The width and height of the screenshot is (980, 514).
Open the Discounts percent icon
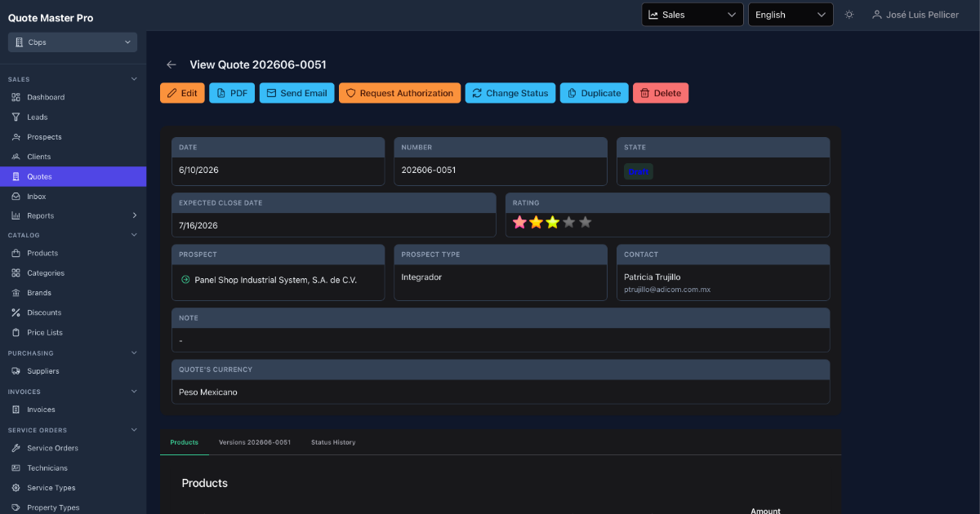(x=16, y=312)
